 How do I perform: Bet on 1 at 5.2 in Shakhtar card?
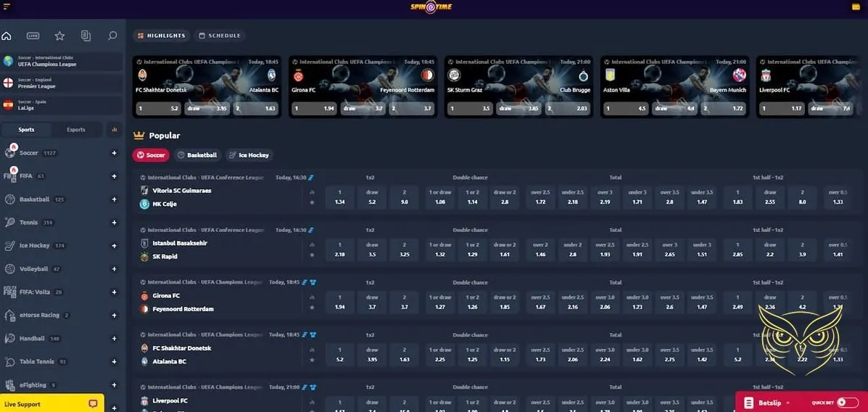(x=159, y=109)
